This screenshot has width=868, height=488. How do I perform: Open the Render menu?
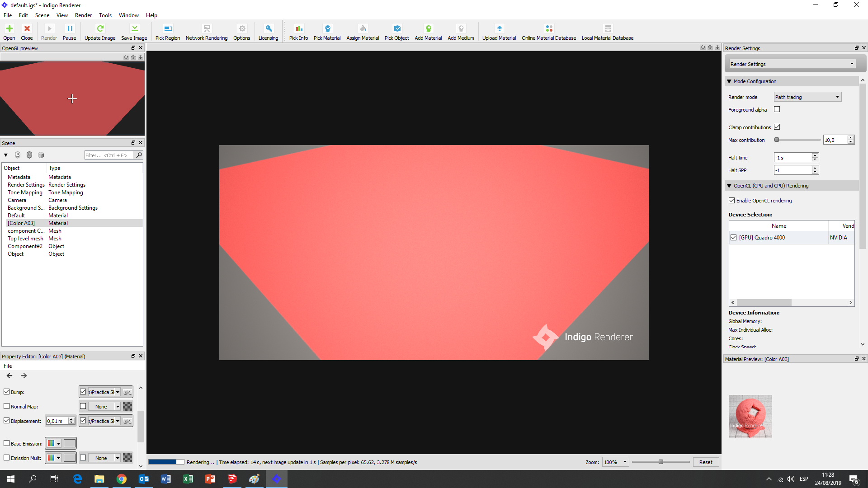(x=83, y=15)
